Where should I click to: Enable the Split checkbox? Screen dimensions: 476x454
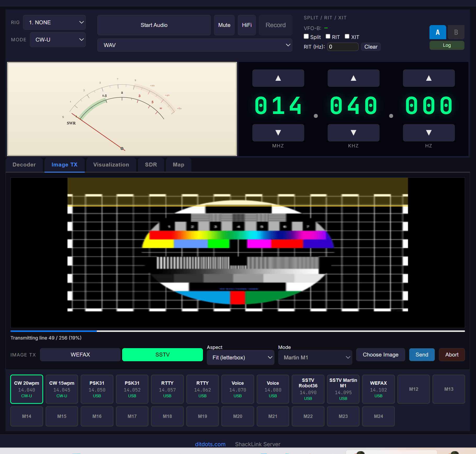tap(306, 37)
